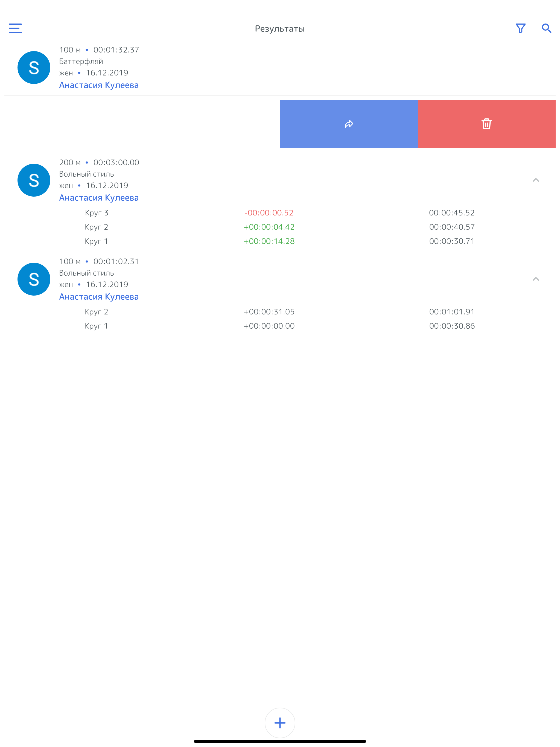
Task: Select the 100 м 00:01:32.37 header line
Action: [99, 50]
